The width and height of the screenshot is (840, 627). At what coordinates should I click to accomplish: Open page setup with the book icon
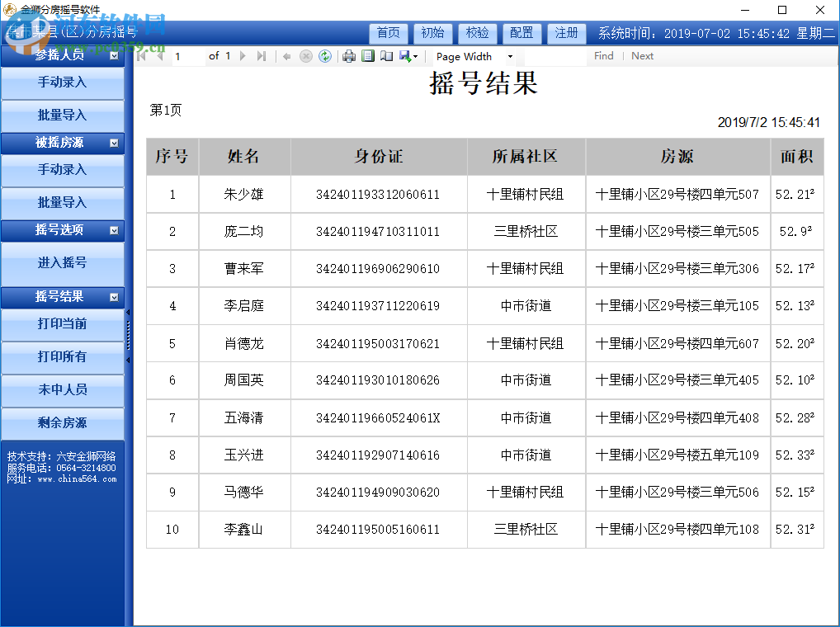tap(386, 56)
